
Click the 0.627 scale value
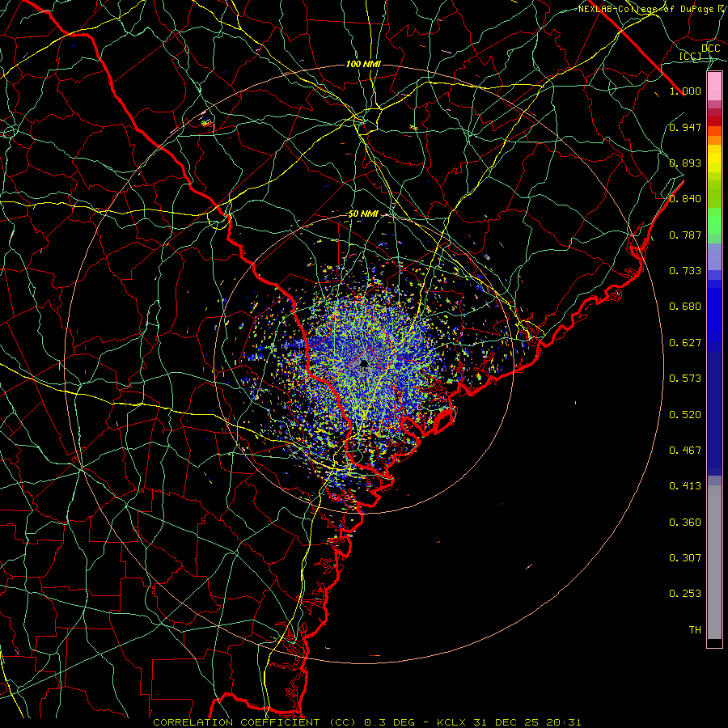pyautogui.click(x=685, y=342)
